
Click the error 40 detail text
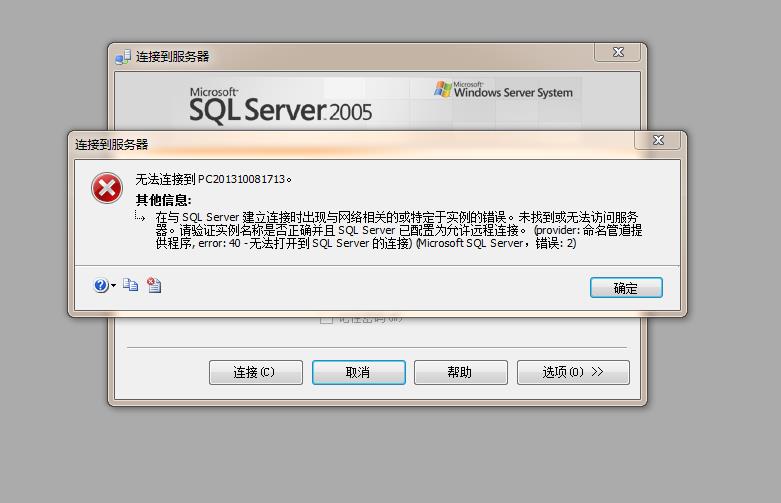click(398, 231)
